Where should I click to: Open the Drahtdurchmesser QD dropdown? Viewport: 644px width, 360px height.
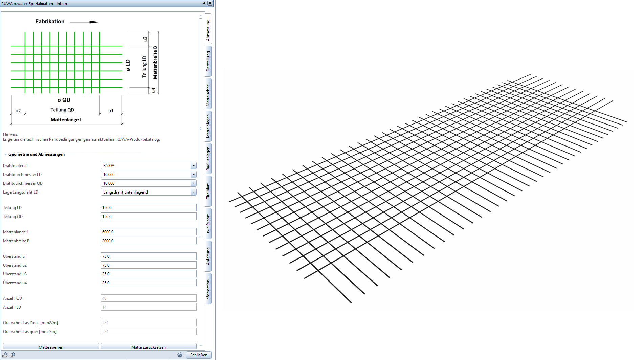[x=194, y=183]
